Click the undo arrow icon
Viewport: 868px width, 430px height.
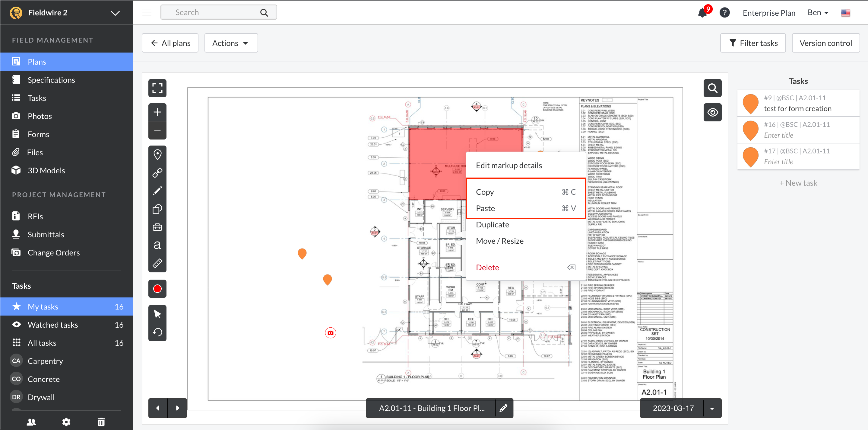click(x=157, y=332)
